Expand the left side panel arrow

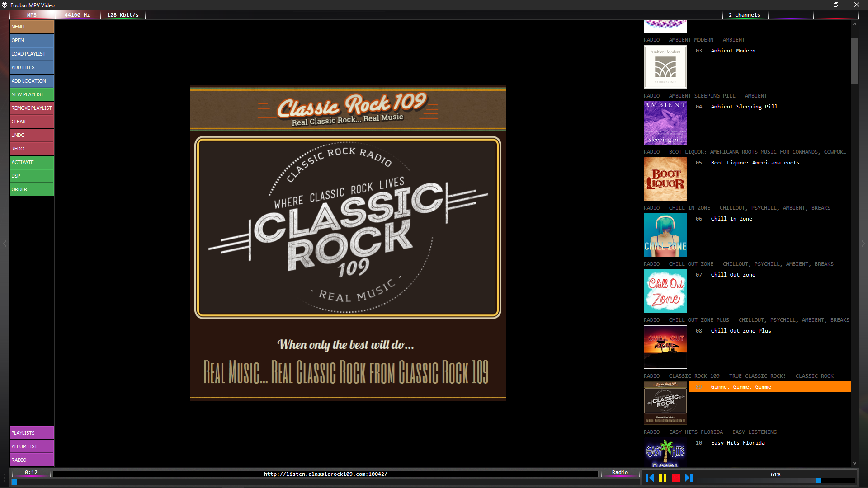[x=5, y=244]
